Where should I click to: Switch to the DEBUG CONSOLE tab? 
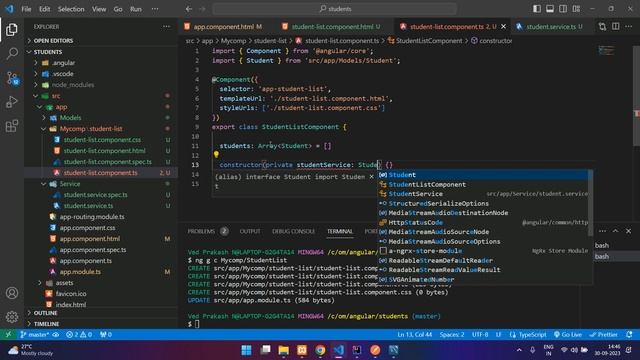[293, 231]
